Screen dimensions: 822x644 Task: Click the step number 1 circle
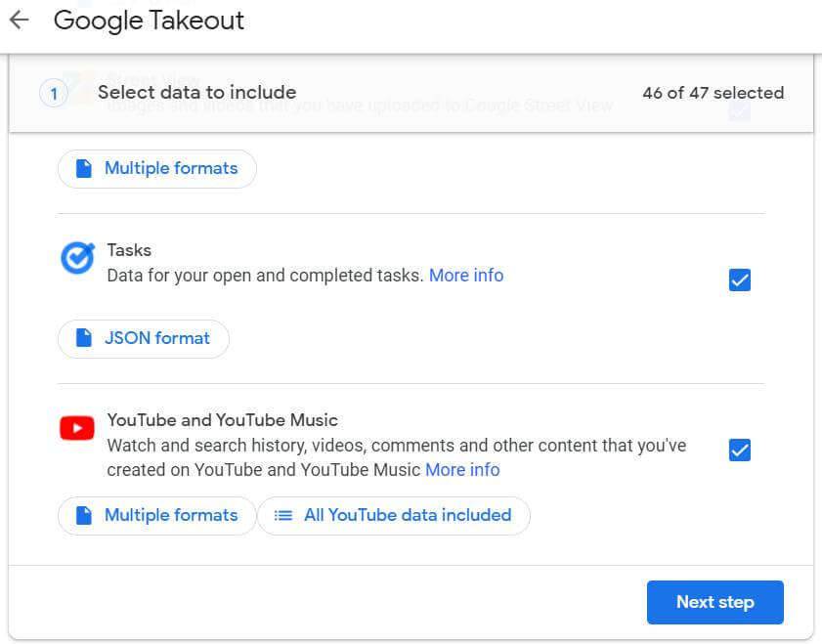click(x=54, y=94)
